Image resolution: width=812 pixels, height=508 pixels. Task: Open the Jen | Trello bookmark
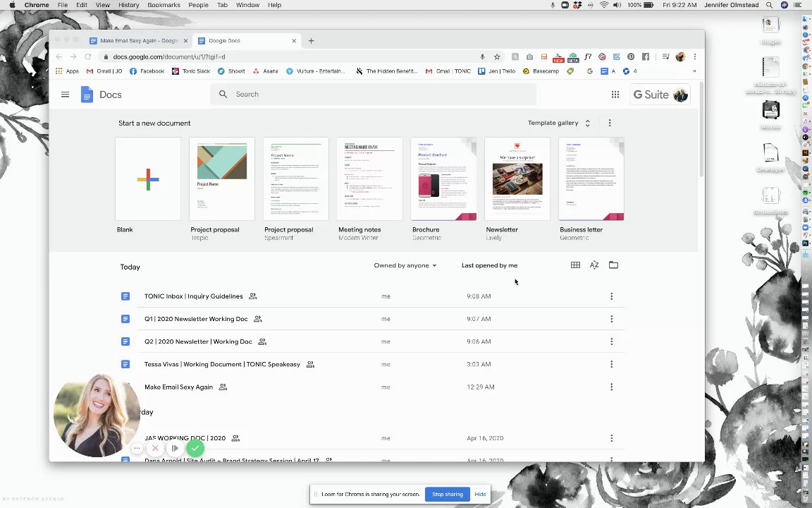pos(497,71)
